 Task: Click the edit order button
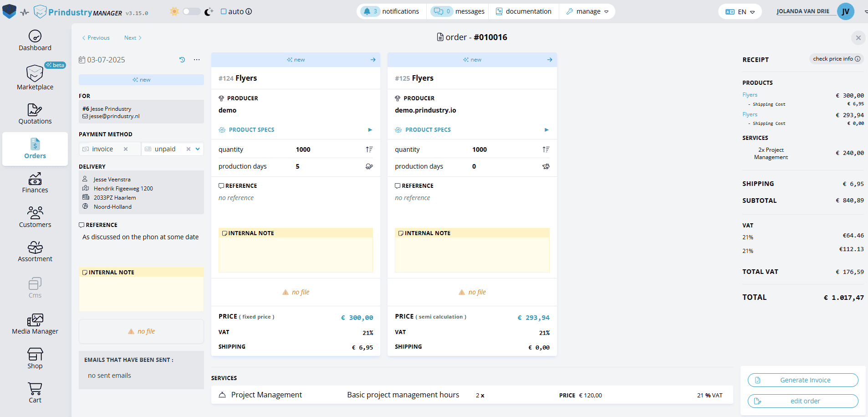(x=803, y=401)
